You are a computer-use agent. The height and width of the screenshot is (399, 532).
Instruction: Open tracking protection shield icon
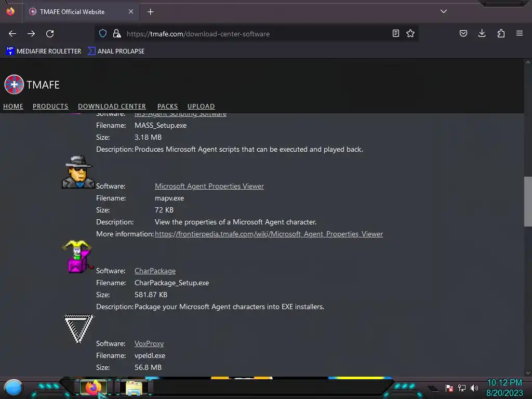point(103,33)
